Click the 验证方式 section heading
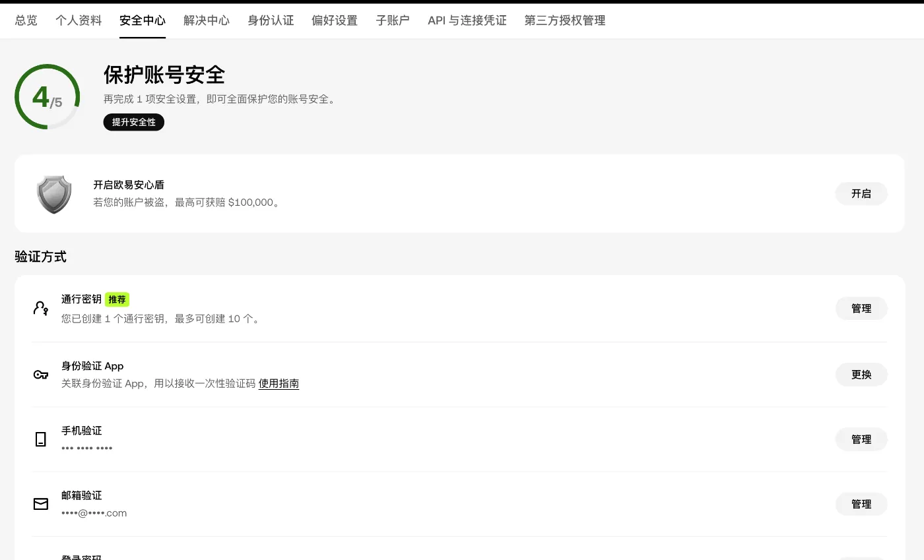Image resolution: width=924 pixels, height=560 pixels. click(41, 257)
